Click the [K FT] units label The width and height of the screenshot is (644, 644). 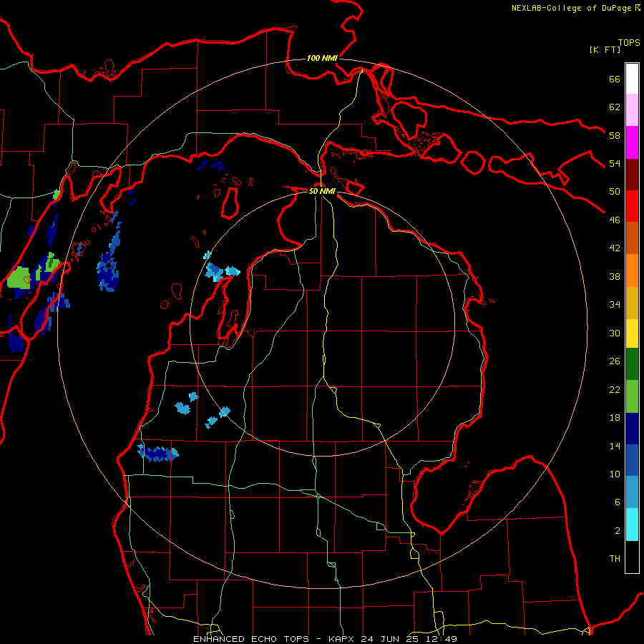[x=605, y=49]
